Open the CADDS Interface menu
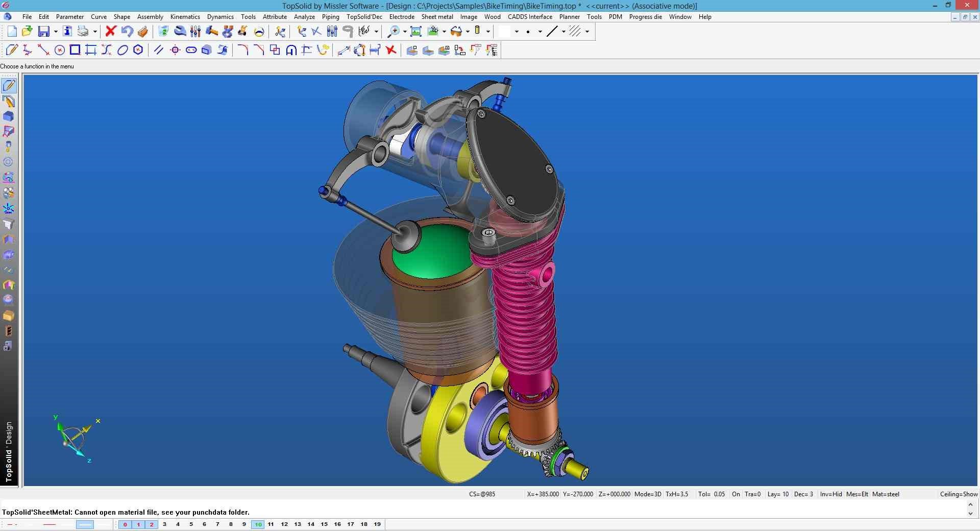This screenshot has width=980, height=531. 530,17
